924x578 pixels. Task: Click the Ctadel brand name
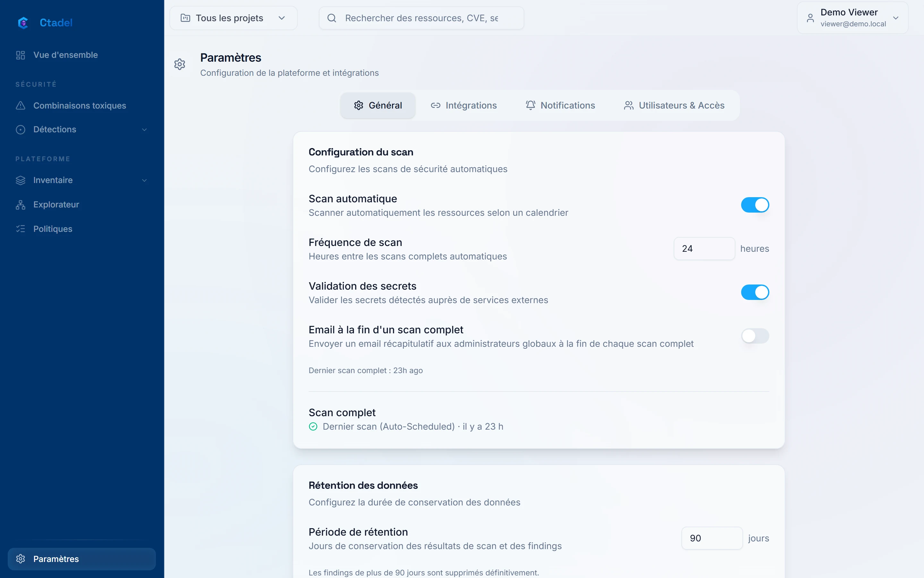pyautogui.click(x=56, y=23)
